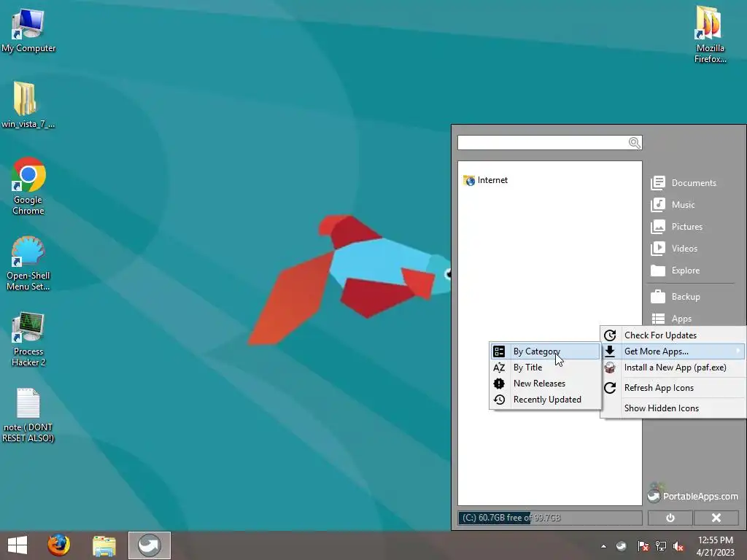Select Process Hacker 2 desktop shortcut
This screenshot has width=747, height=560.
click(28, 339)
